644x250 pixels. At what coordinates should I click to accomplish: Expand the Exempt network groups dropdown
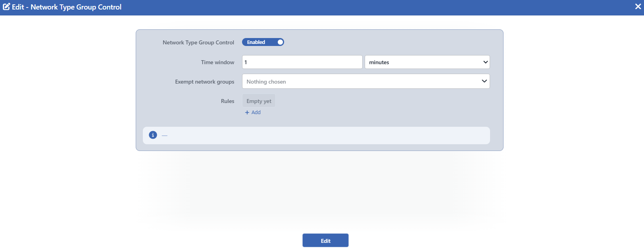point(366,82)
